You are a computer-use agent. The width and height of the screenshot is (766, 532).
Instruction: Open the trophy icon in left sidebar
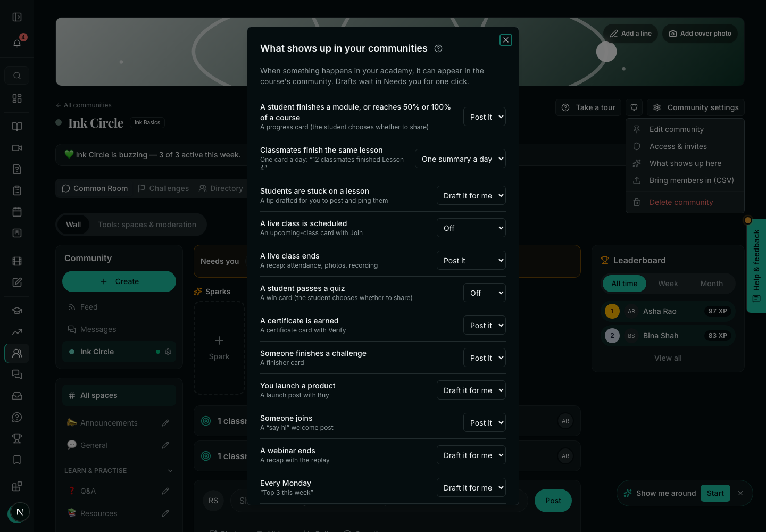(x=17, y=438)
